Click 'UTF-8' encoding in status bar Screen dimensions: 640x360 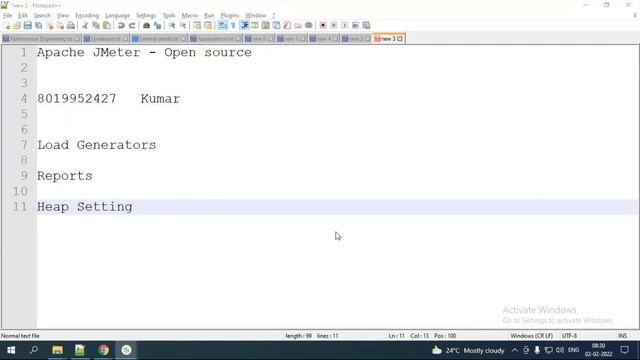click(569, 336)
